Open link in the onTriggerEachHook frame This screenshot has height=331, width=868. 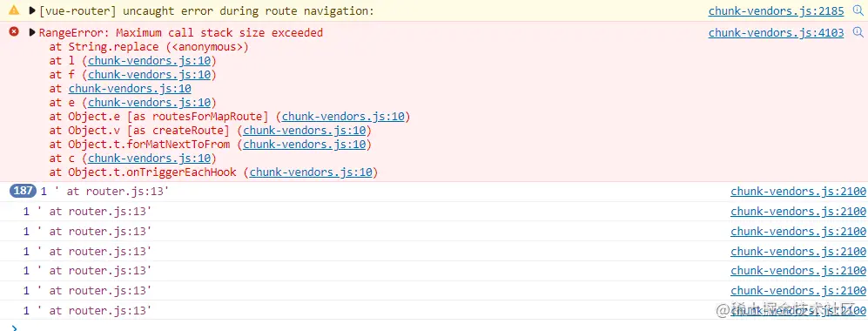(x=311, y=172)
